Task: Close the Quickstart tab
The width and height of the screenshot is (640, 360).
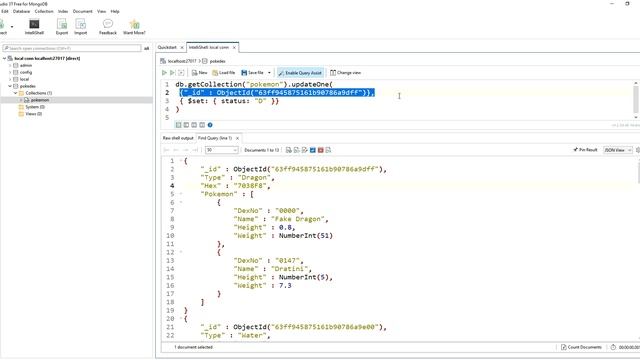Action: click(182, 48)
